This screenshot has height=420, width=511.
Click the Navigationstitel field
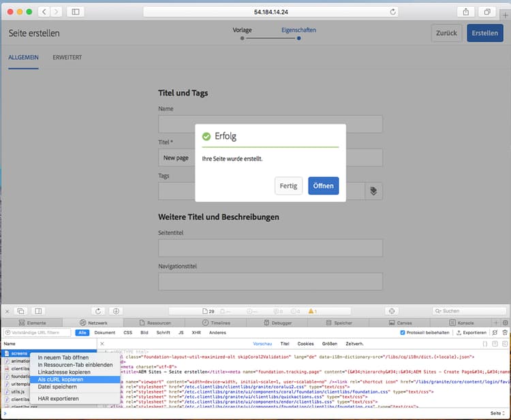tap(270, 282)
